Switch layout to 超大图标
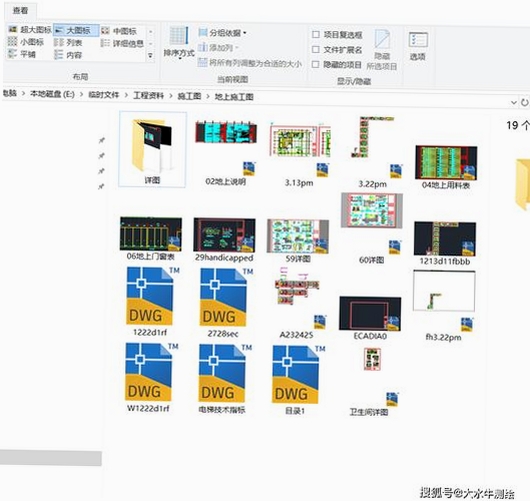530x501 pixels. 30,30
